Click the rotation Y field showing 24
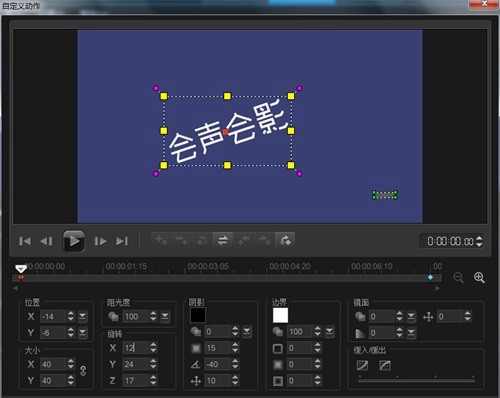This screenshot has height=398, width=500. pos(135,364)
